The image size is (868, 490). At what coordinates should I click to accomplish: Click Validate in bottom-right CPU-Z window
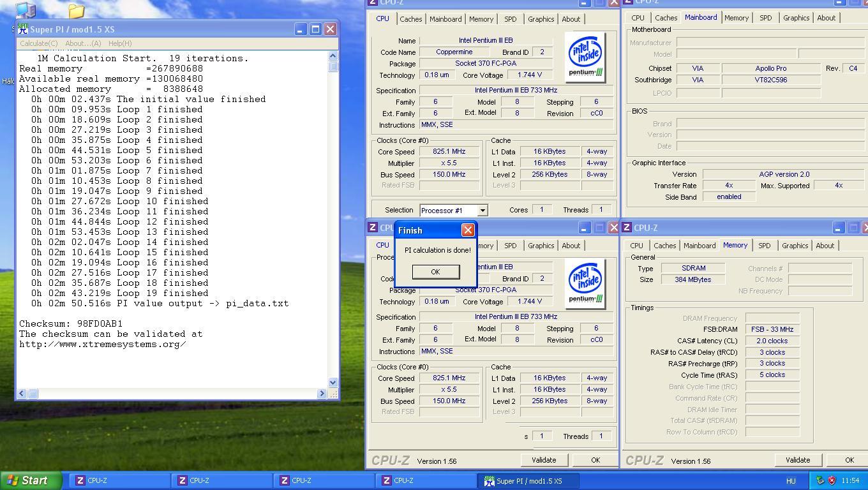(x=798, y=460)
